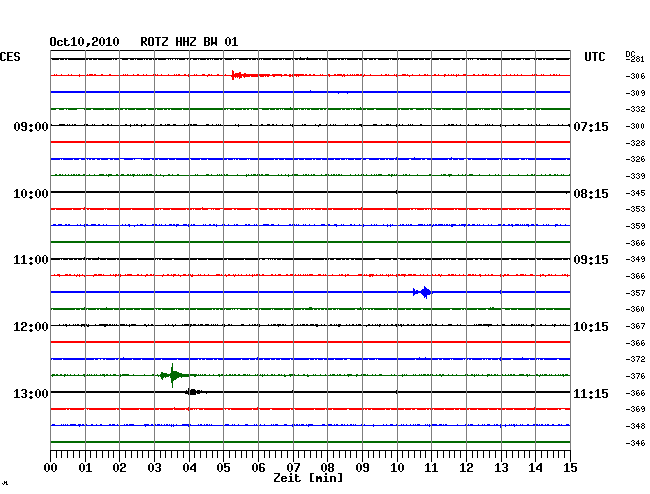Click the UTC column header
This screenshot has height=494, width=650.
tap(594, 57)
